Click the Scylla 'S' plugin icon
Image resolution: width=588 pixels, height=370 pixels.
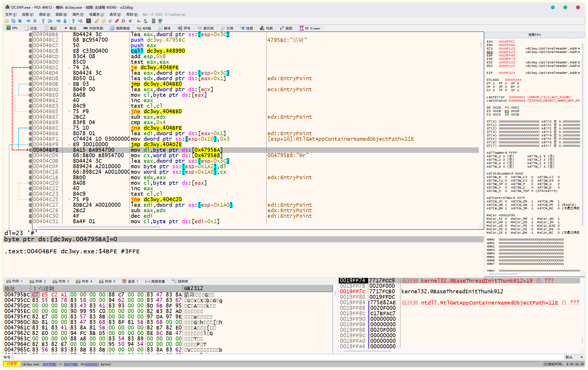click(x=89, y=21)
